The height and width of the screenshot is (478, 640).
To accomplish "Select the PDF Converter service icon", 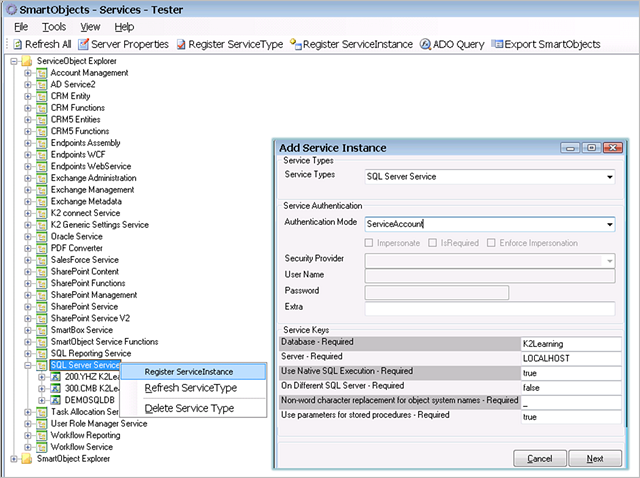I will point(41,249).
